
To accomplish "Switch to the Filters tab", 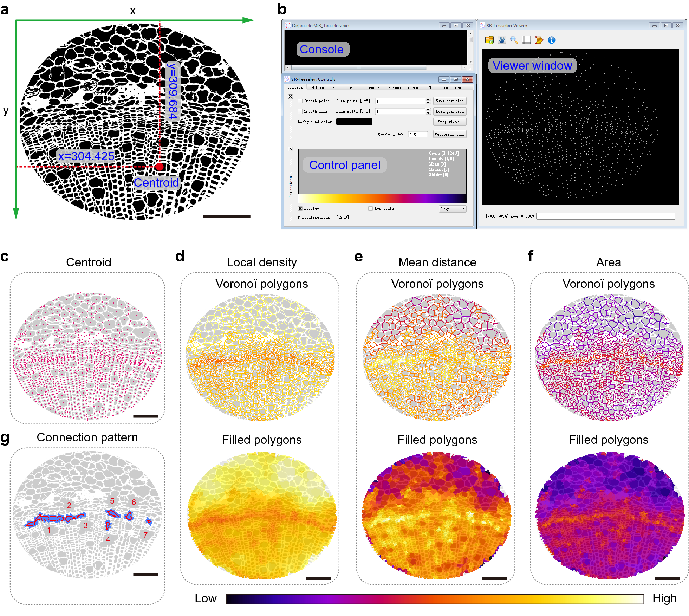I will point(295,87).
